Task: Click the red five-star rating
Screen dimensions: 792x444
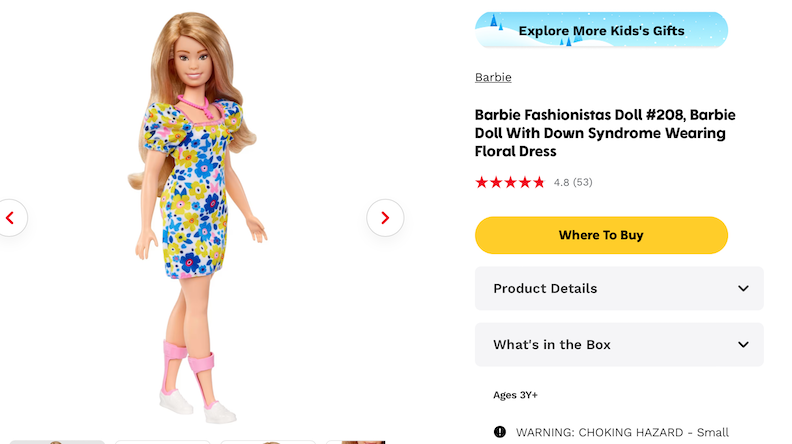Action: [510, 182]
